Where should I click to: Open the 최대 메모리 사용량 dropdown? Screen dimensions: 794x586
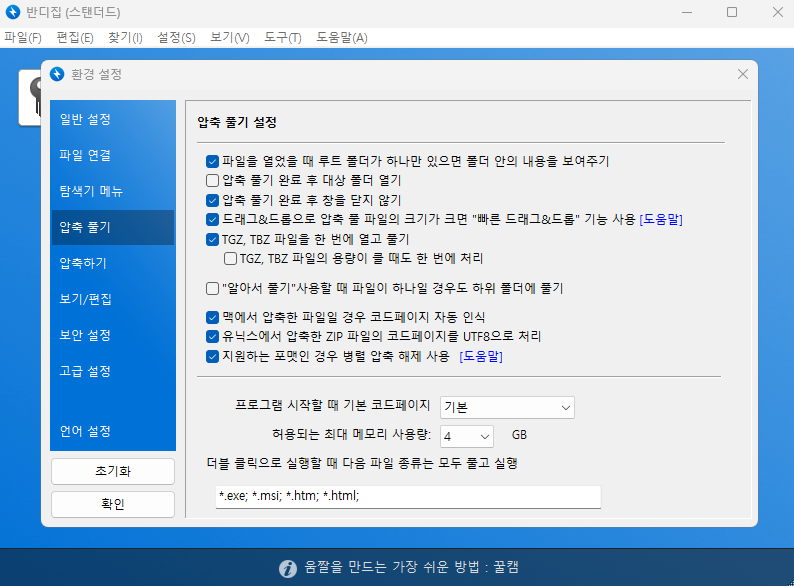pos(467,436)
